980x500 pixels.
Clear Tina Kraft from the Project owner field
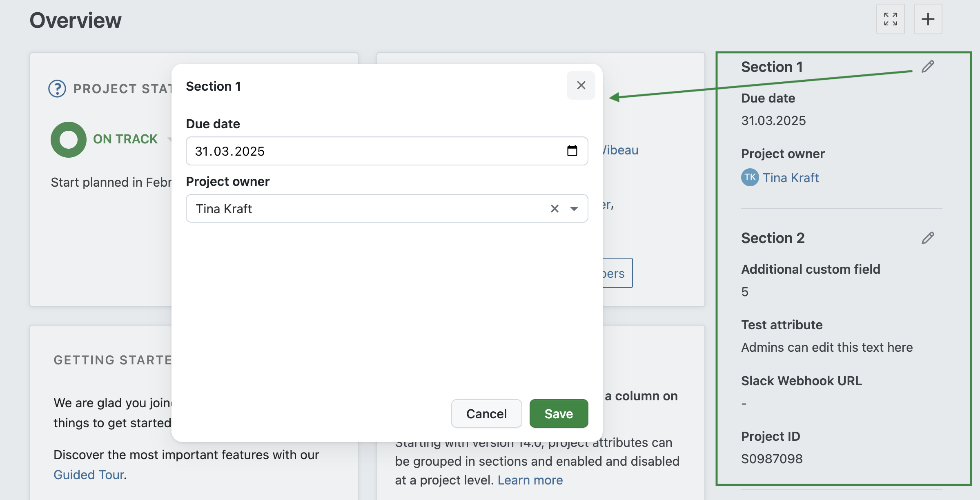click(554, 208)
